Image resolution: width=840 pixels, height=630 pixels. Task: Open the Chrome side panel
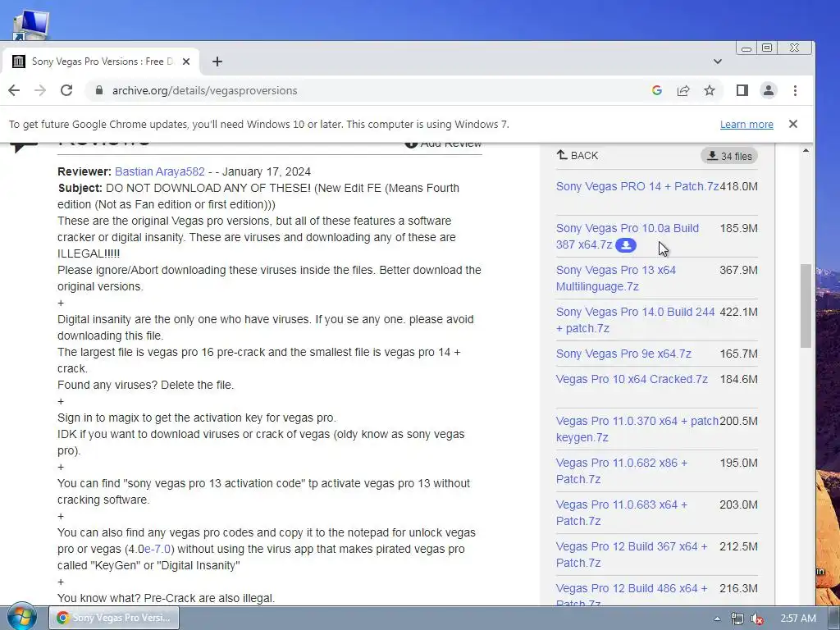pyautogui.click(x=742, y=90)
